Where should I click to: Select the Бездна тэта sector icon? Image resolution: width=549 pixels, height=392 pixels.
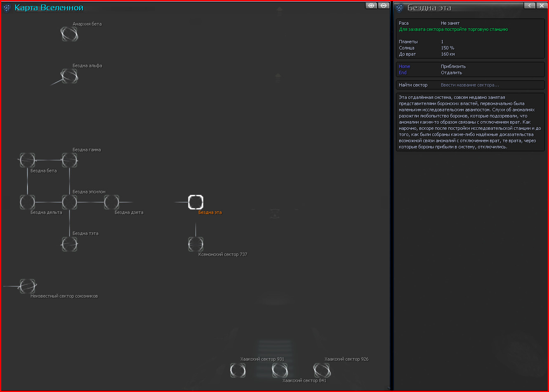pos(69,244)
